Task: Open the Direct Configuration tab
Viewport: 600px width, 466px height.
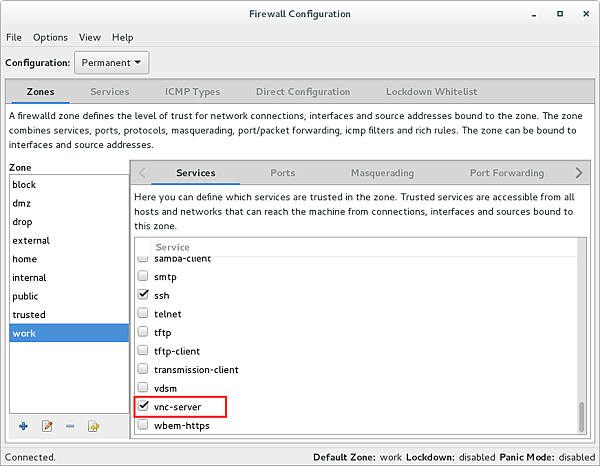Action: point(303,92)
